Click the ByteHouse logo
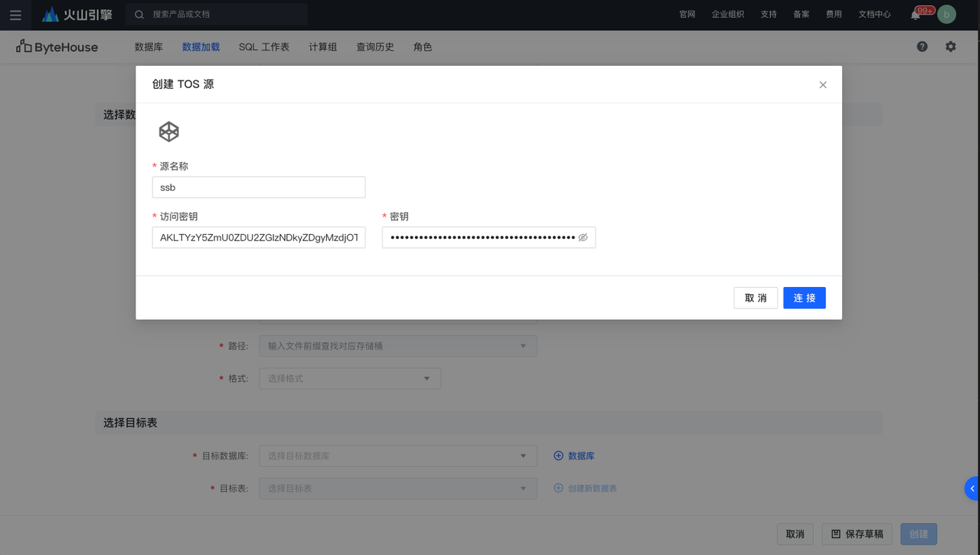The height and width of the screenshot is (555, 980). (57, 47)
